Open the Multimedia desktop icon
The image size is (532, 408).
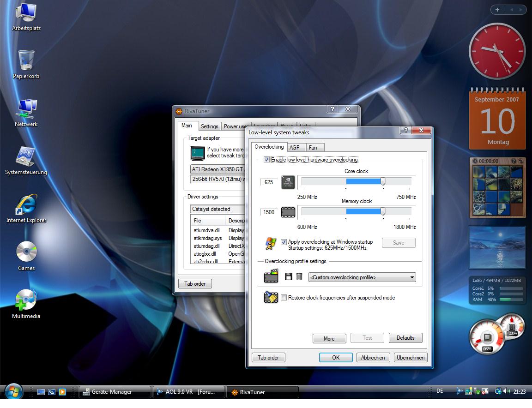[26, 304]
